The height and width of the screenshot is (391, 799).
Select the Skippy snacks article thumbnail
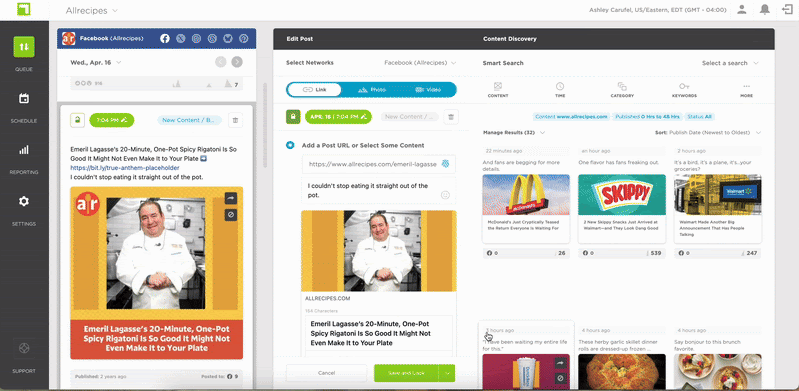coord(622,195)
